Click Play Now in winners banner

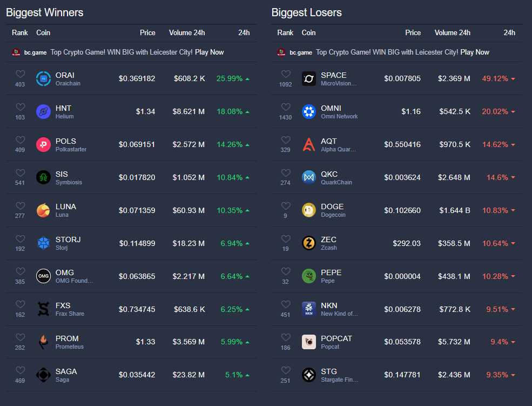[x=210, y=52]
